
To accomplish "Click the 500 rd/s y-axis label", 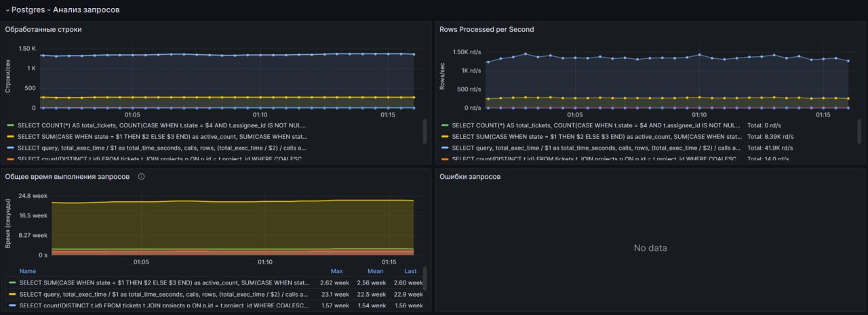I will pos(469,89).
